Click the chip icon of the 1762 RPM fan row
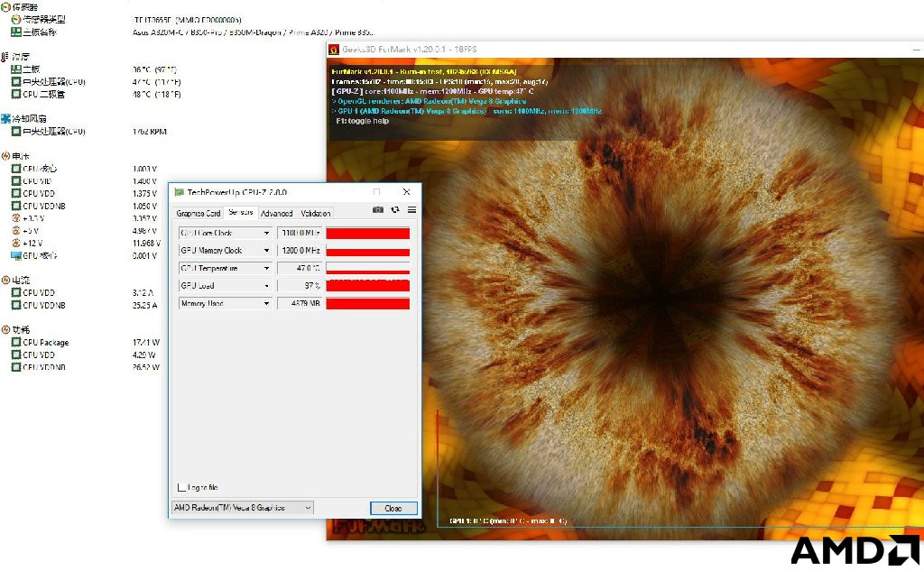Image resolution: width=924 pixels, height=571 pixels. click(16, 131)
